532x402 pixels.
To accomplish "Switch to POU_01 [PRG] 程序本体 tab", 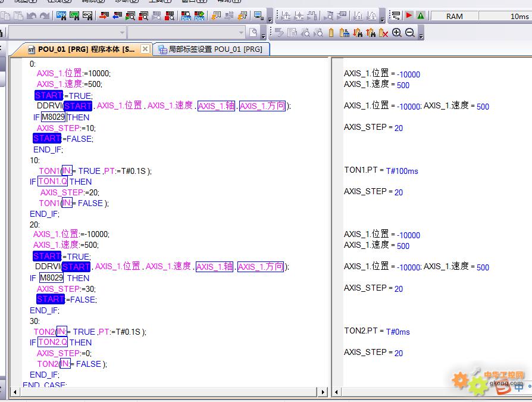I will coord(86,49).
